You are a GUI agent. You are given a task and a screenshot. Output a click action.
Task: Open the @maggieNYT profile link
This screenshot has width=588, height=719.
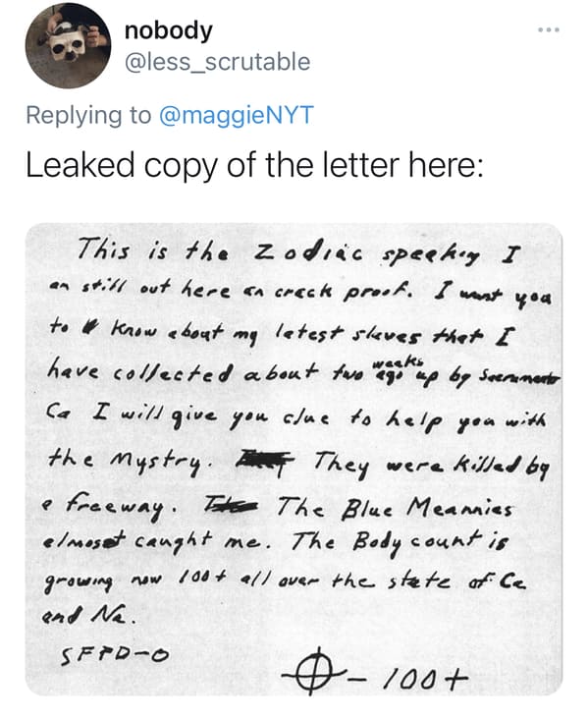point(237,115)
